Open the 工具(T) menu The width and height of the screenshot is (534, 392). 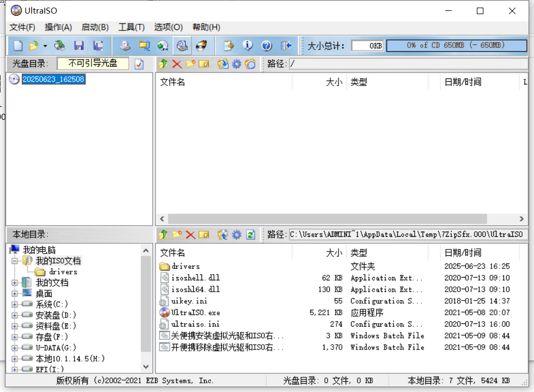(131, 27)
